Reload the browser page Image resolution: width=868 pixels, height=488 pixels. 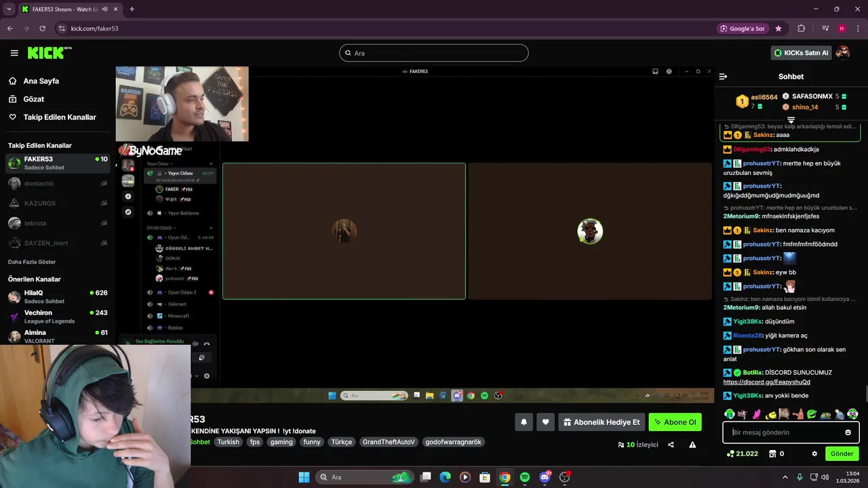tap(42, 28)
